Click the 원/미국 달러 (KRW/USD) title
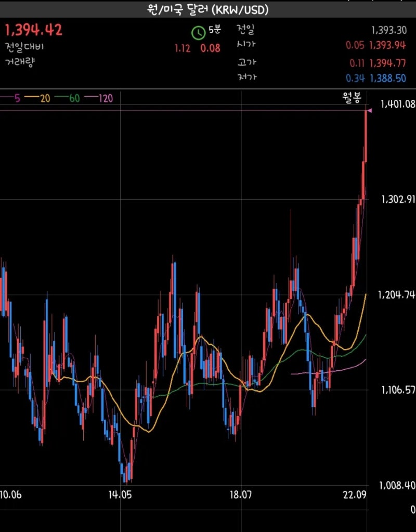The height and width of the screenshot is (532, 416). (x=207, y=10)
